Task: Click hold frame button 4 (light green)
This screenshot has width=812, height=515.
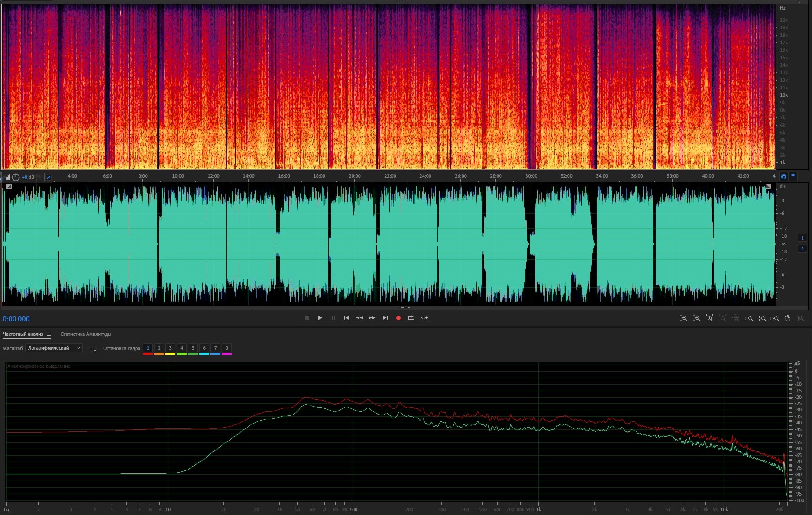Action: pos(181,348)
